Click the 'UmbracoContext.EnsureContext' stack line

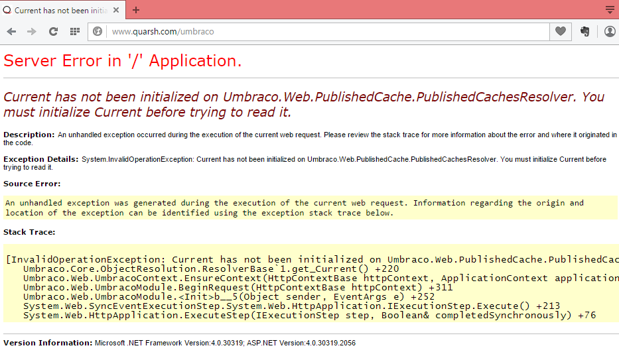tap(320, 278)
